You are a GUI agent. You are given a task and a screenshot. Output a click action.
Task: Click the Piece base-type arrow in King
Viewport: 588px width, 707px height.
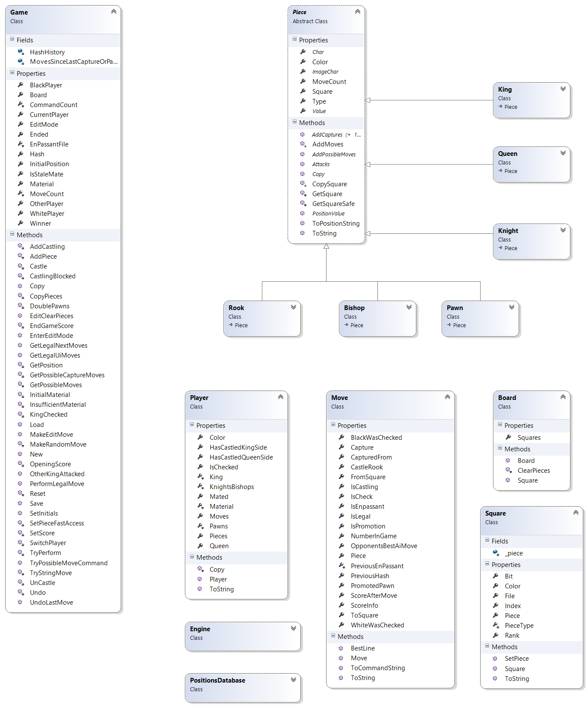pyautogui.click(x=500, y=107)
